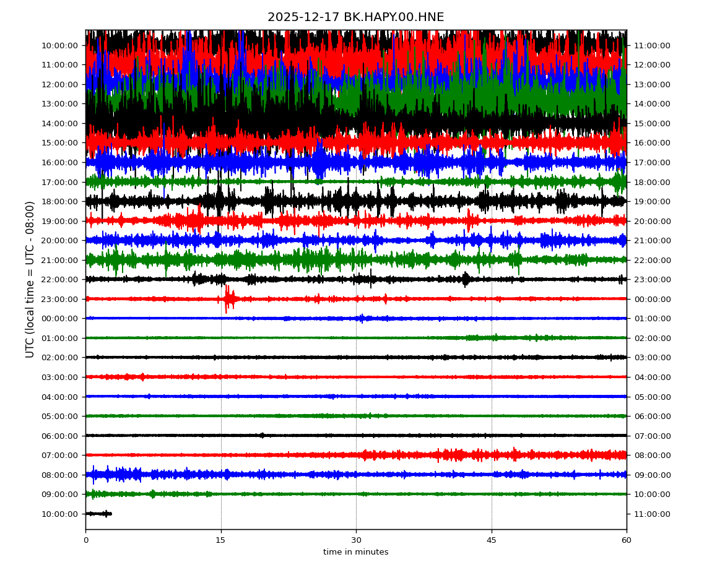
Task: Click the left-axis 07:00:00 time label
Action: pos(60,456)
